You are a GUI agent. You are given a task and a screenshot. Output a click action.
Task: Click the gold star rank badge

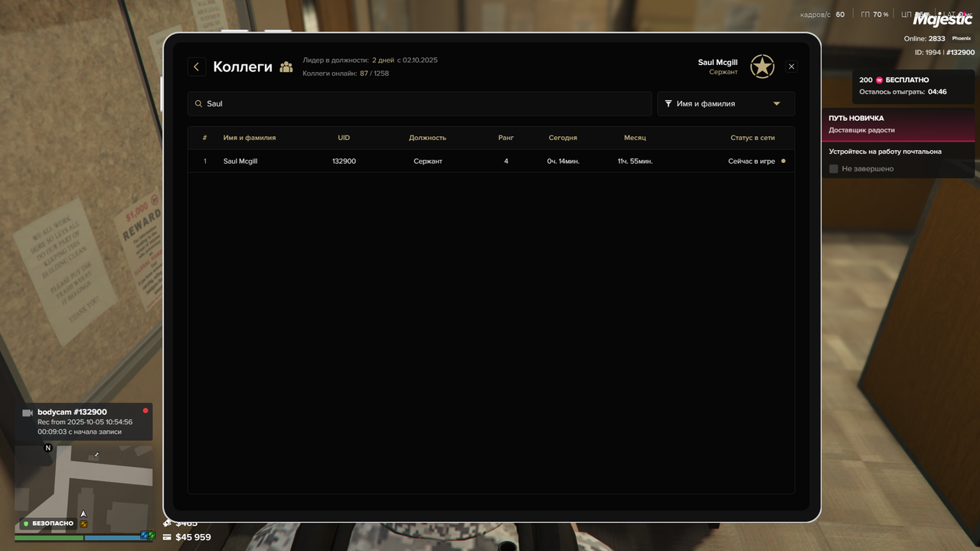click(x=762, y=67)
